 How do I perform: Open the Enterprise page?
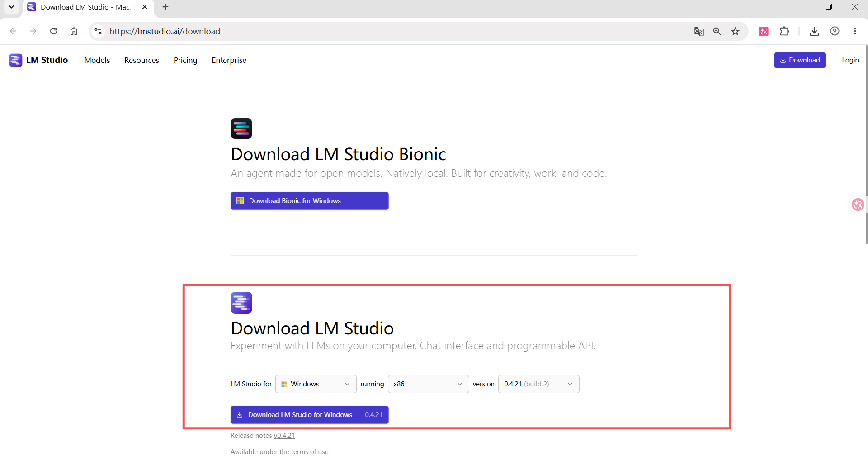tap(229, 60)
